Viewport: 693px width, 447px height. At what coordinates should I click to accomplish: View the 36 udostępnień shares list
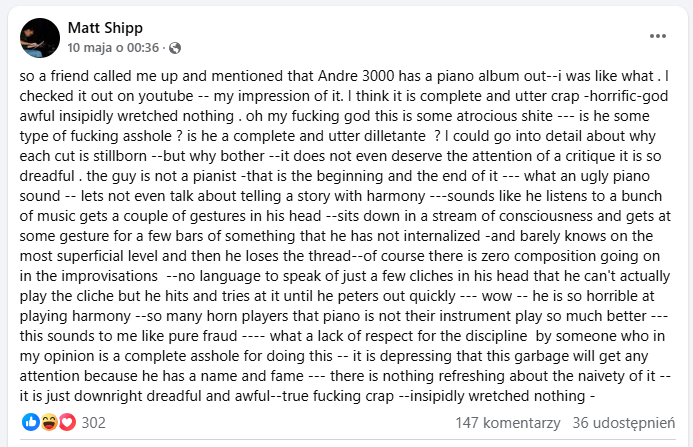tap(621, 423)
